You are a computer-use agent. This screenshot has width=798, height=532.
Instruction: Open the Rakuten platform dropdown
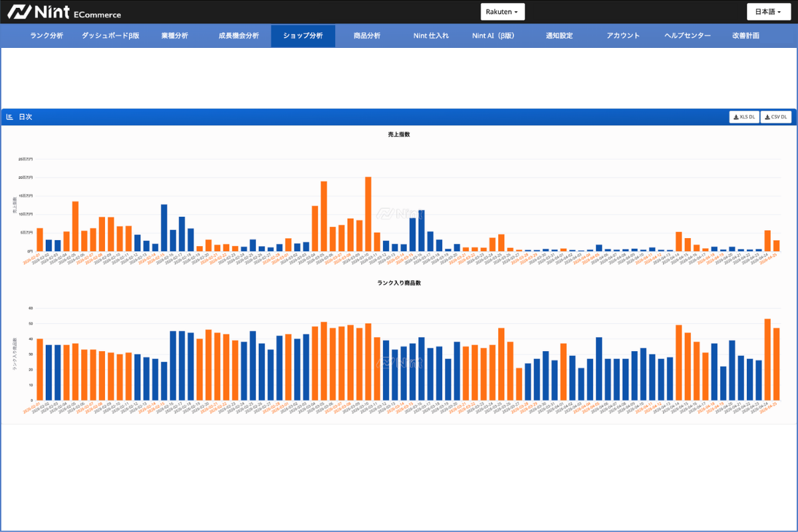(x=503, y=12)
